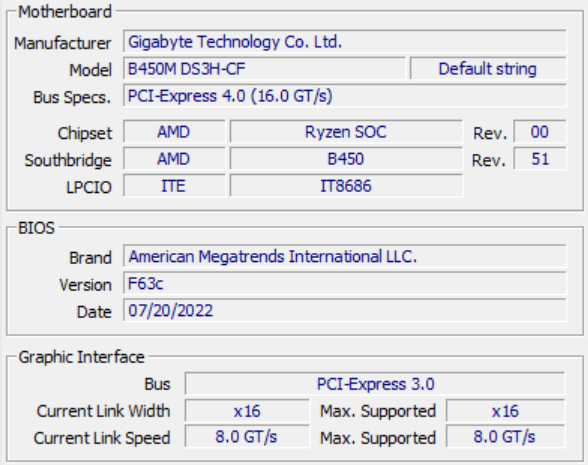Click the Default string field
588x465 pixels.
tap(488, 69)
